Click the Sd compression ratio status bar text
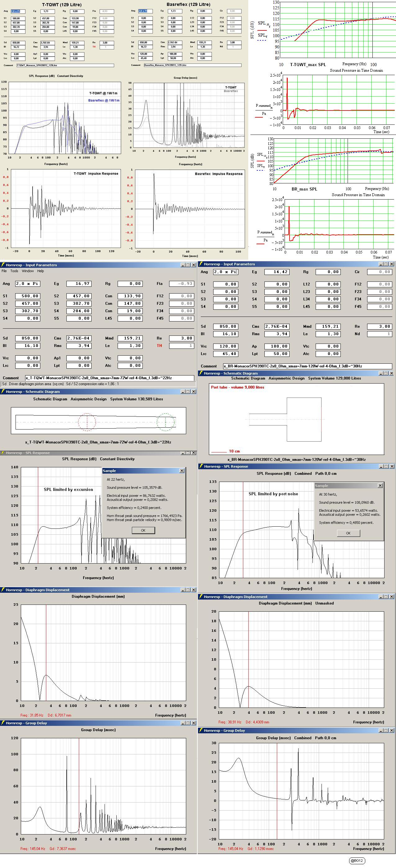Screen dimensions: 396x868 [x=61, y=384]
